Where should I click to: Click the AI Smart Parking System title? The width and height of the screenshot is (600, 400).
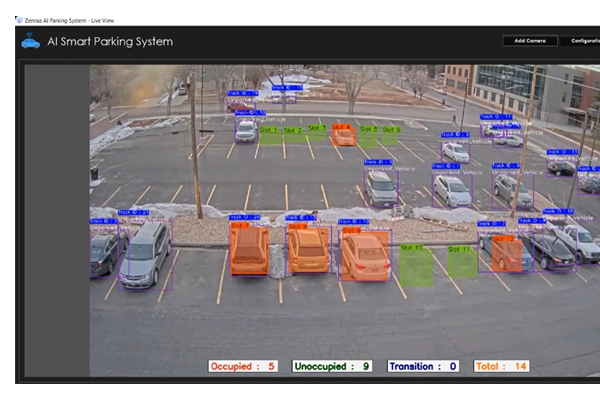[x=110, y=41]
